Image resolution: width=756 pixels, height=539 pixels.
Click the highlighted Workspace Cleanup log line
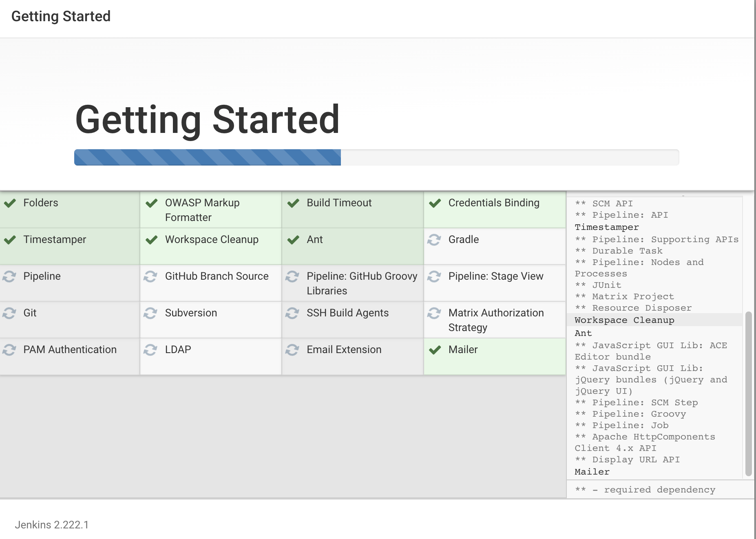coord(654,320)
